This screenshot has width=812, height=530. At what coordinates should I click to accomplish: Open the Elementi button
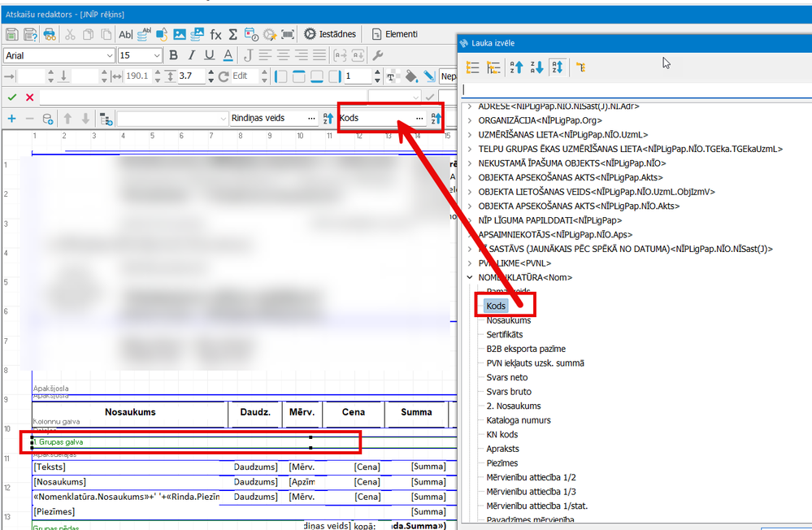click(x=395, y=34)
